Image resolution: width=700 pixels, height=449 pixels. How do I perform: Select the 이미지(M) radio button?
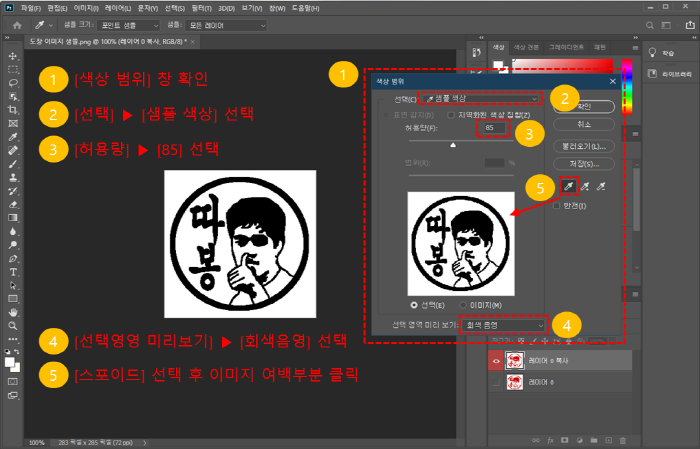[x=463, y=305]
